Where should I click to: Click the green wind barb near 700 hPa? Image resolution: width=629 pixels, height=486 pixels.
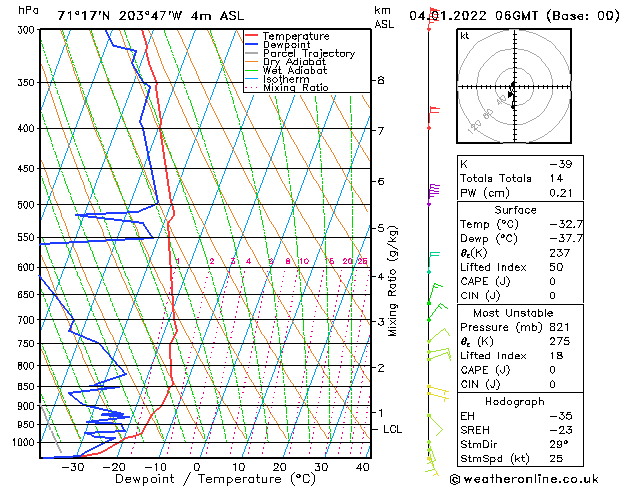click(437, 312)
